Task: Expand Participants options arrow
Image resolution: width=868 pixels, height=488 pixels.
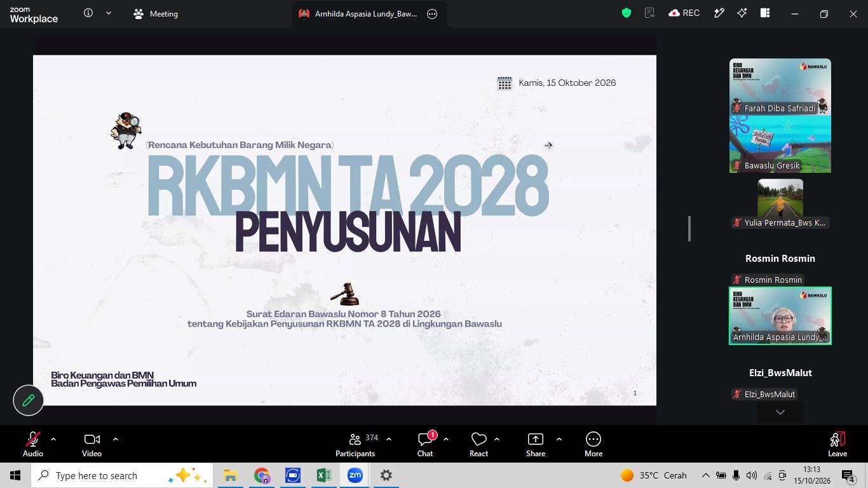Action: pos(389,439)
